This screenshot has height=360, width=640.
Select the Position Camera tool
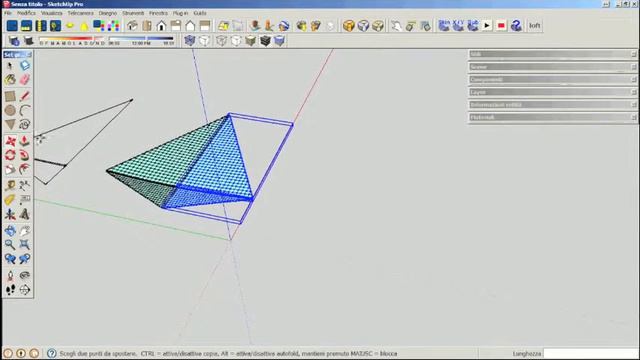[10, 276]
